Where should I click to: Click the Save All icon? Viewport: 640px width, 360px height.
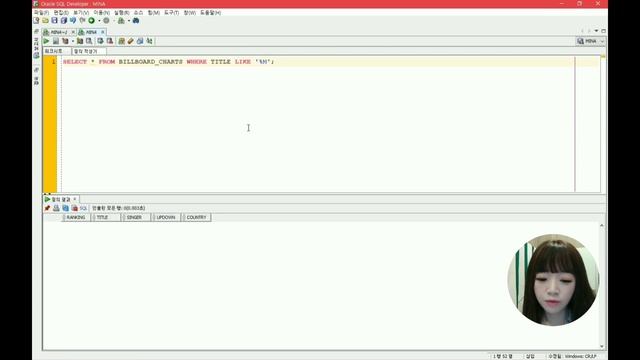pos(64,20)
